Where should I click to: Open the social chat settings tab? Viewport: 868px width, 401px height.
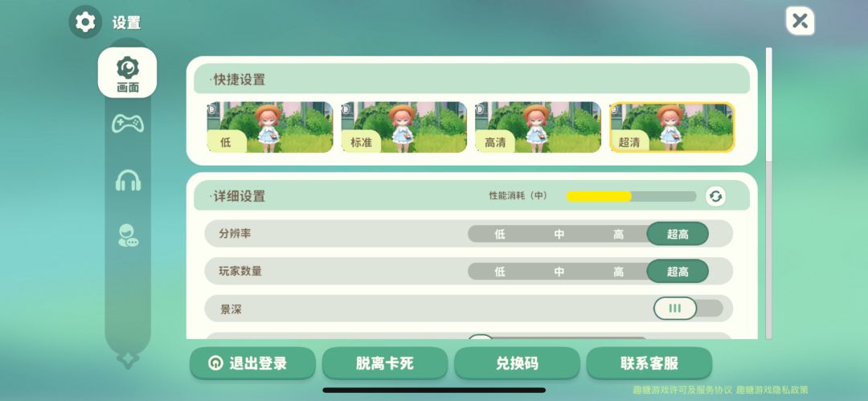[128, 235]
